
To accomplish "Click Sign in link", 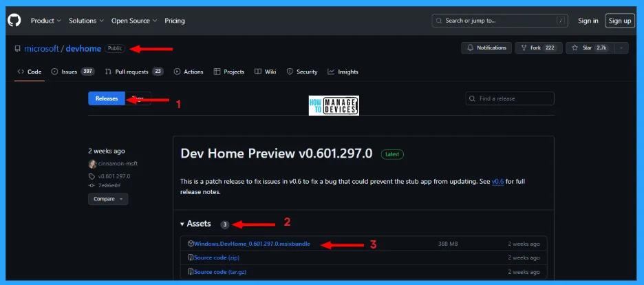I will click(588, 21).
